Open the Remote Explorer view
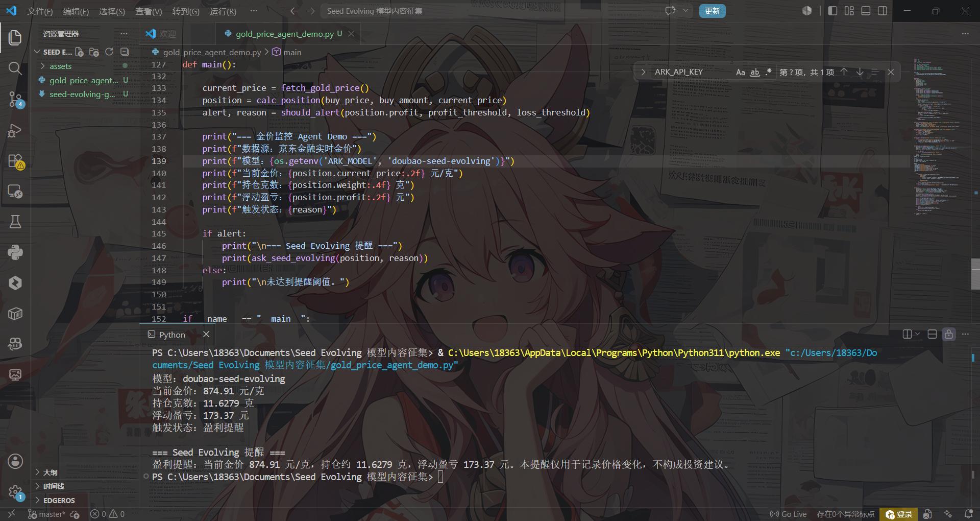 [15, 192]
